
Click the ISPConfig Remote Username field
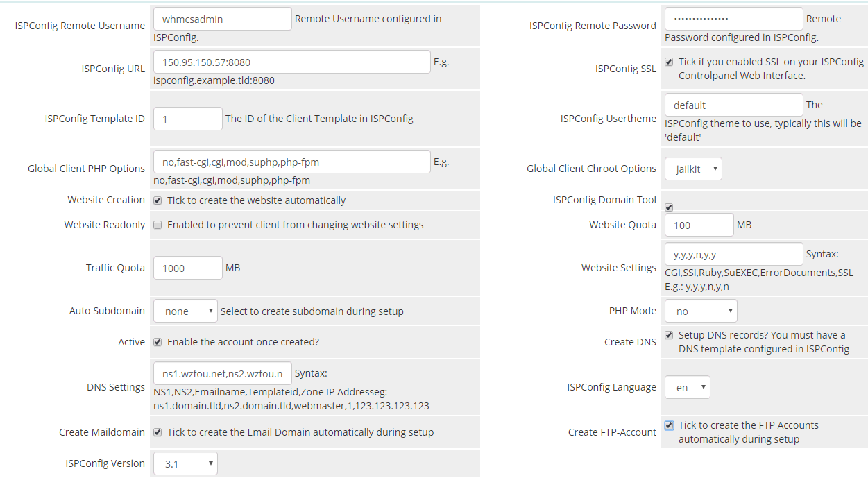[222, 19]
